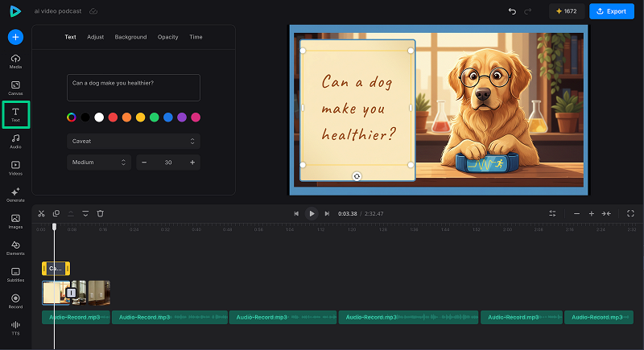Decrease font size with minus button
The width and height of the screenshot is (644, 350).
[144, 163]
